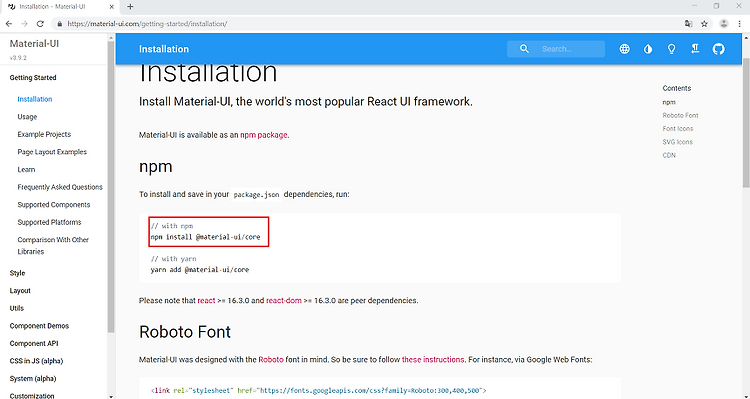Open Page Layout Examples in sidebar
The width and height of the screenshot is (750, 399).
coord(52,152)
